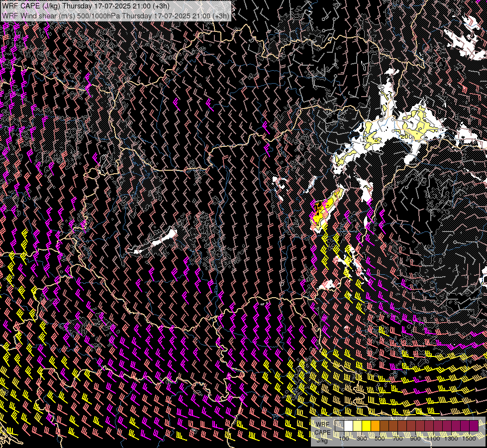Click the legend value 1300

click(451, 439)
